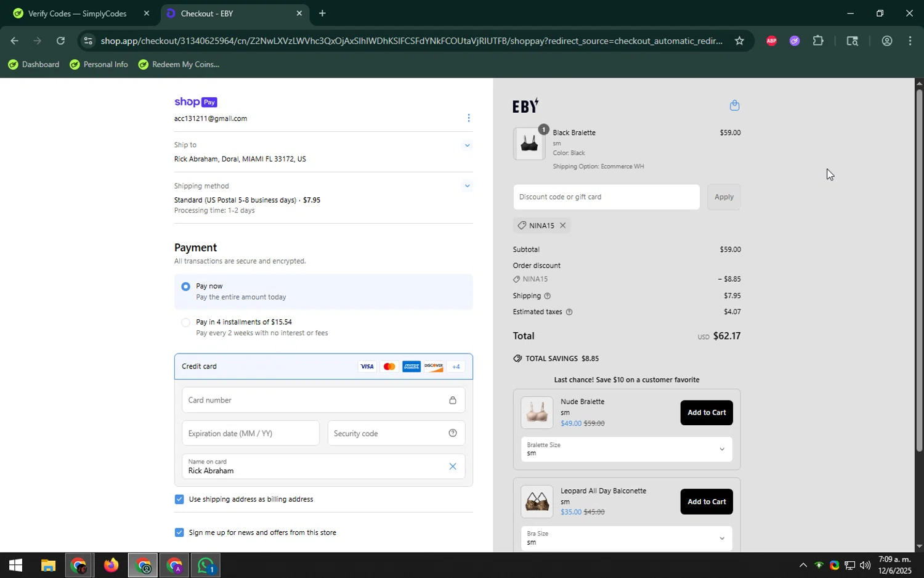Click the Nude Bralette thumbnail
The image size is (924, 578).
(537, 413)
